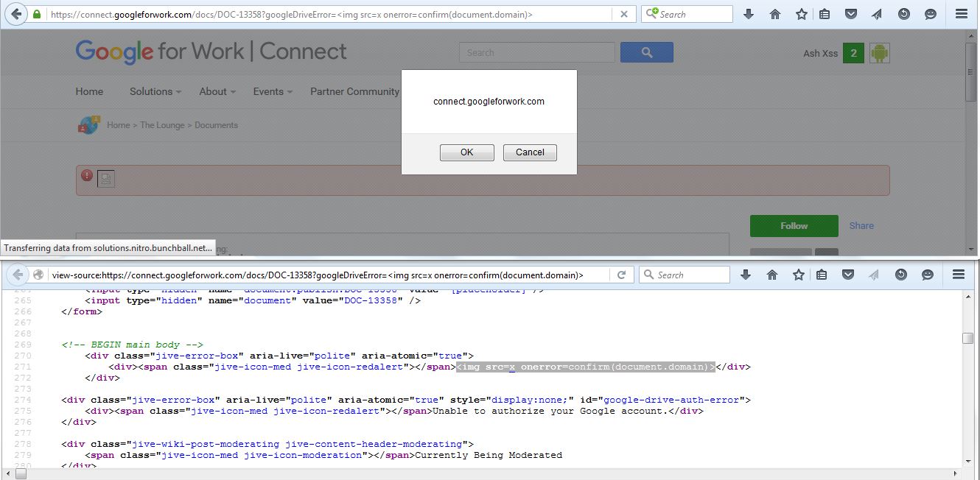The height and width of the screenshot is (480, 980).
Task: Click The Lounge place icon beside breadcrumbs
Action: pyautogui.click(x=88, y=125)
